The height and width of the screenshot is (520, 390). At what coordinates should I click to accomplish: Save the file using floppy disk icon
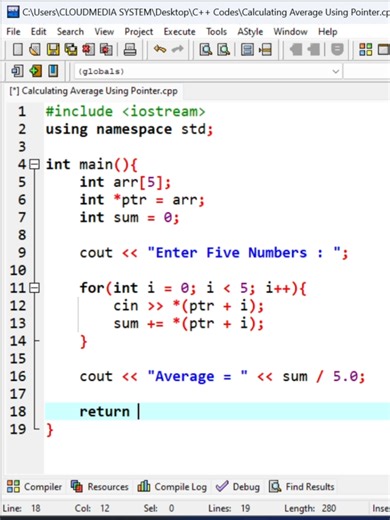(x=53, y=50)
